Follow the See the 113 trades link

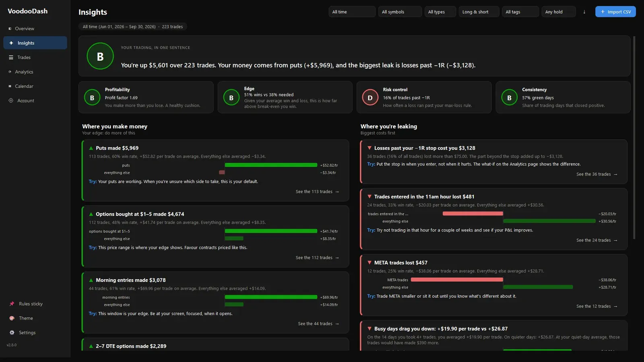(x=317, y=192)
